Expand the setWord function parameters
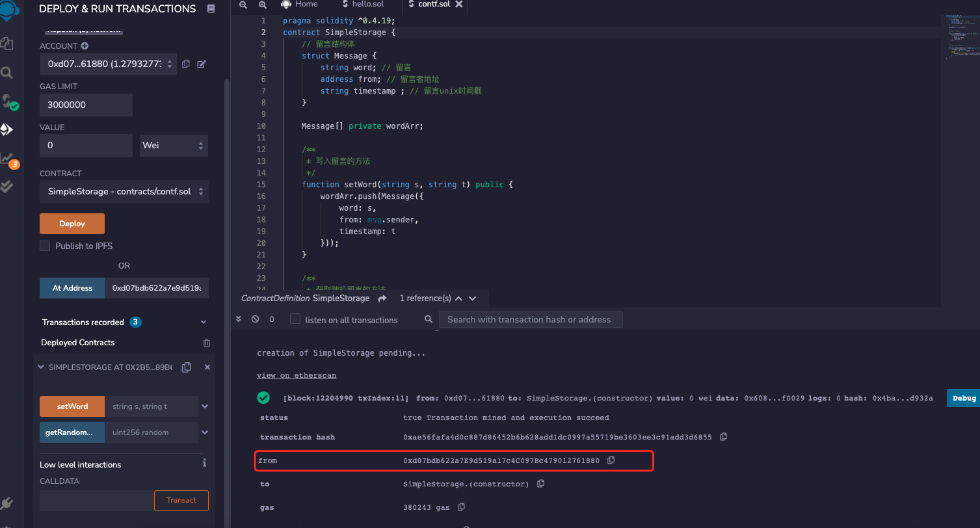This screenshot has height=528, width=980. pos(205,406)
